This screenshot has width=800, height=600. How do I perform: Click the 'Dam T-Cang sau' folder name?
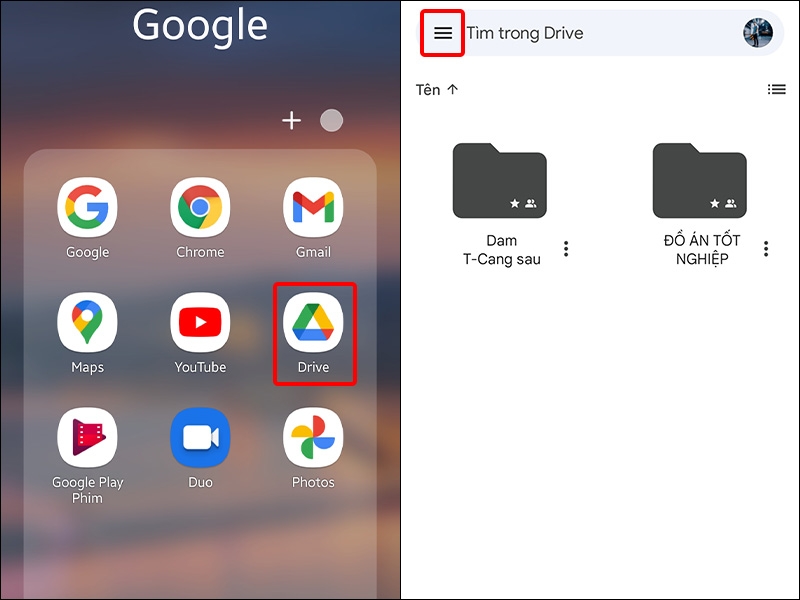coord(502,249)
